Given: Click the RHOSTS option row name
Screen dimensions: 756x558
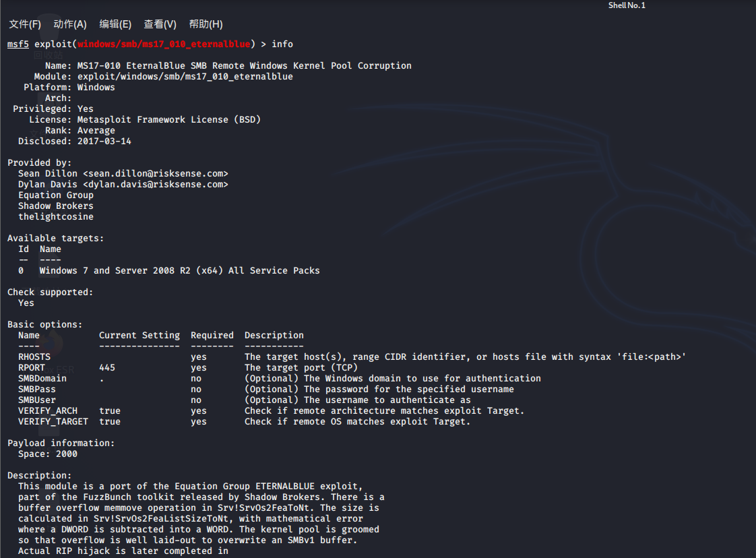Looking at the screenshot, I should pos(34,357).
